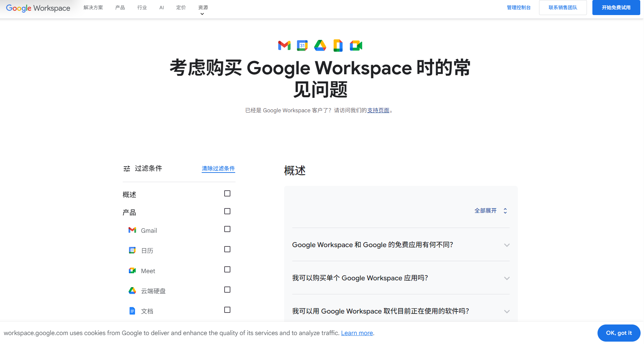Viewport: 644px width, 344px height.
Task: Open the 定价 navigation item
Action: pos(181,8)
